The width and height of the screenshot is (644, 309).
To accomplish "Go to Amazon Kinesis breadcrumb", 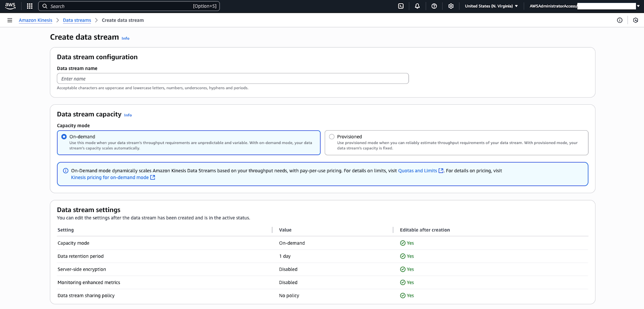I will pos(35,20).
